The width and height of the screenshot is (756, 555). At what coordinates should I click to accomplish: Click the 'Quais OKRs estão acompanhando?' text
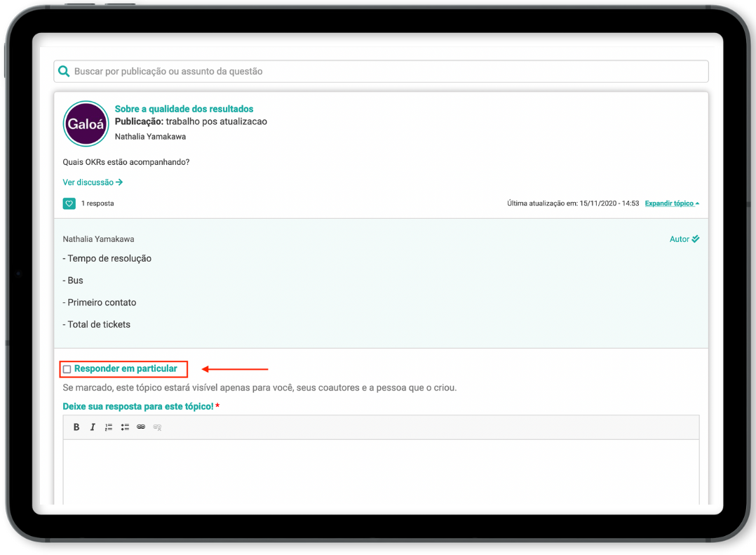(126, 162)
